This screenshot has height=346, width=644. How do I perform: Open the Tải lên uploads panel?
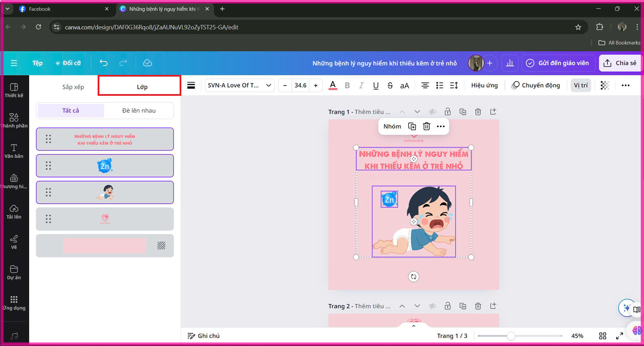coord(14,212)
